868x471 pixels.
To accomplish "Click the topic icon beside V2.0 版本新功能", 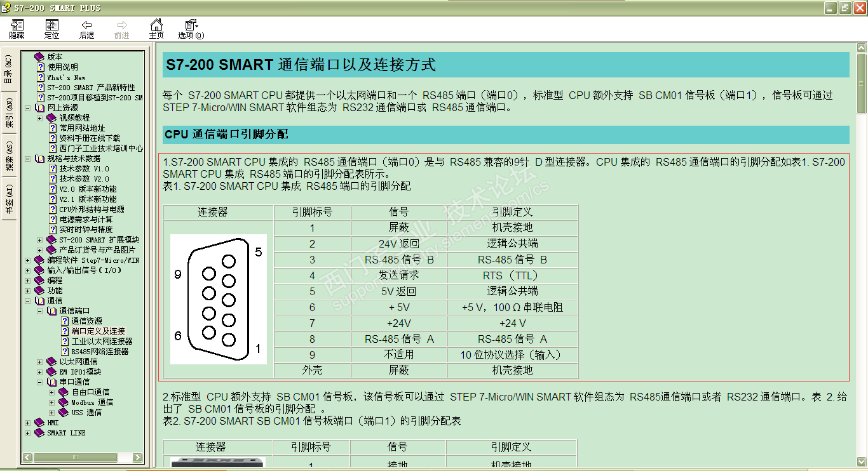I will tap(53, 189).
